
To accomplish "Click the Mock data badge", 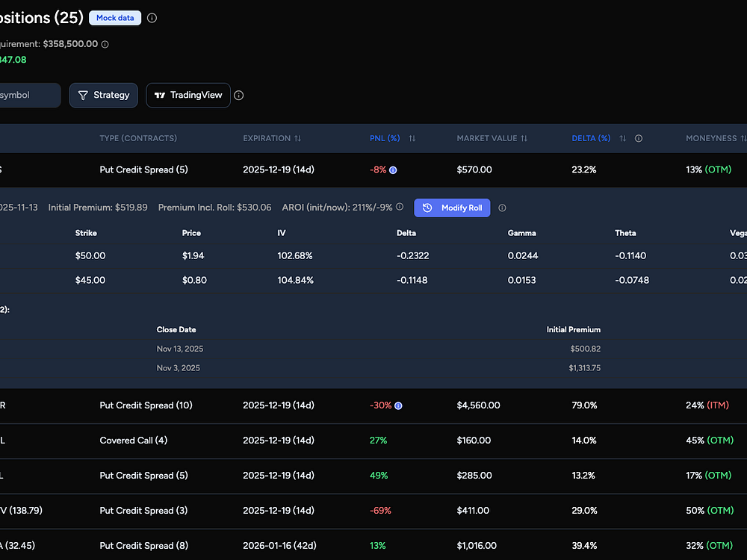I will 115,18.
